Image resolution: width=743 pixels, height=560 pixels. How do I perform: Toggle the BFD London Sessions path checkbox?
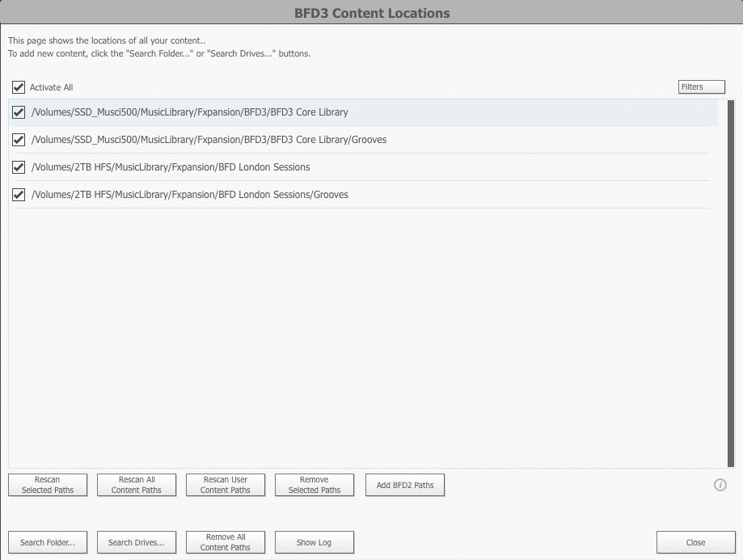19,167
